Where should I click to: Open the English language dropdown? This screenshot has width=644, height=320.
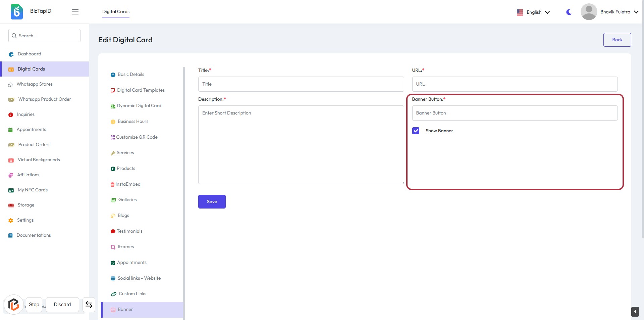pyautogui.click(x=533, y=12)
